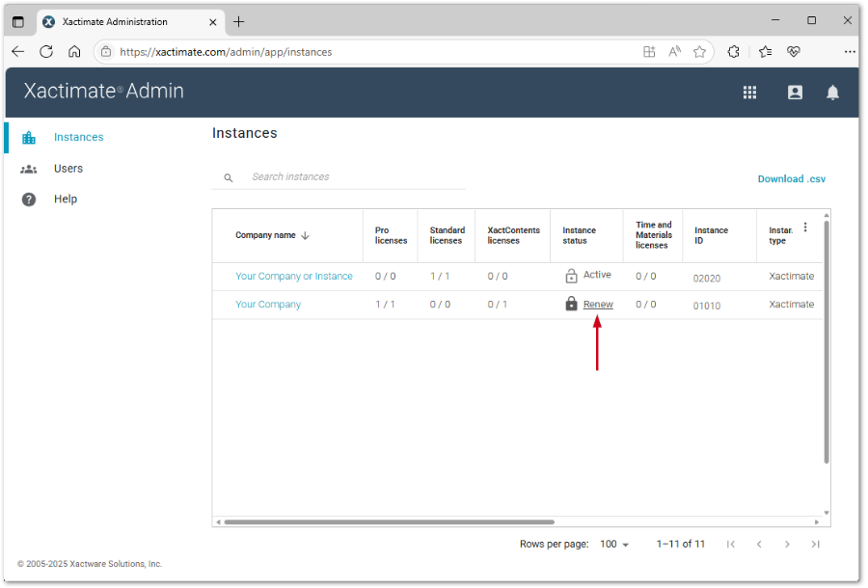Close the Xactimate Administration tab
The width and height of the screenshot is (868, 588).
(212, 22)
